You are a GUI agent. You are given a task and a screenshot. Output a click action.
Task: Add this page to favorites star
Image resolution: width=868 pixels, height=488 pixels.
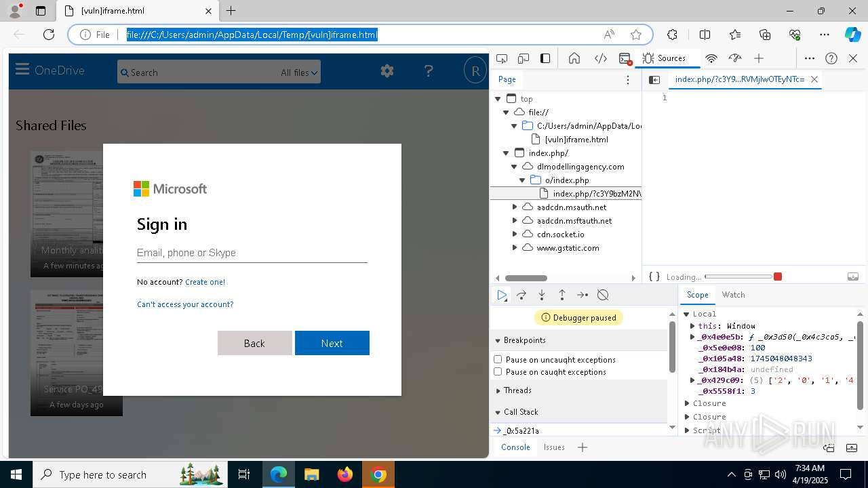coord(636,35)
